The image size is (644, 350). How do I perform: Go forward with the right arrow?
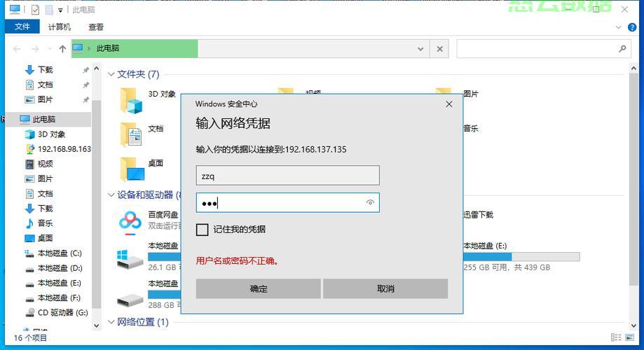35,49
